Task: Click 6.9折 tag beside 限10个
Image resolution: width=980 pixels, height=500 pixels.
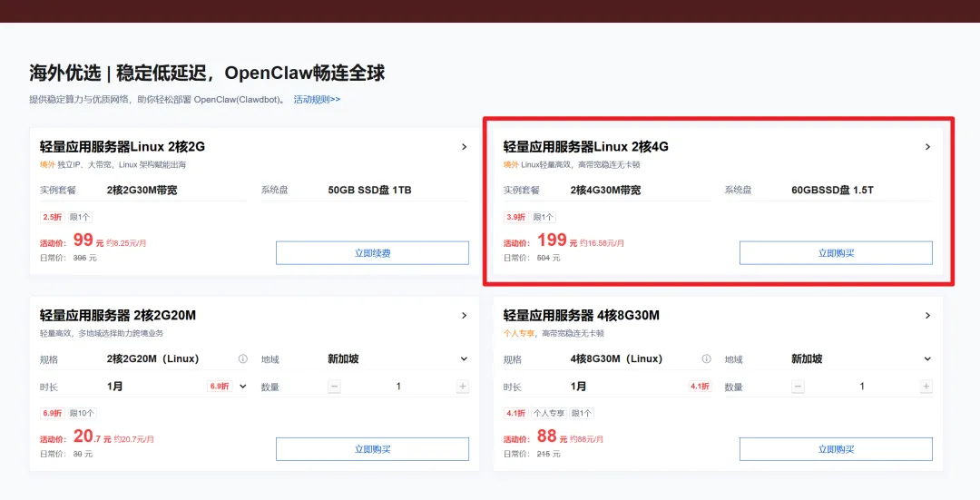Action: click(53, 413)
